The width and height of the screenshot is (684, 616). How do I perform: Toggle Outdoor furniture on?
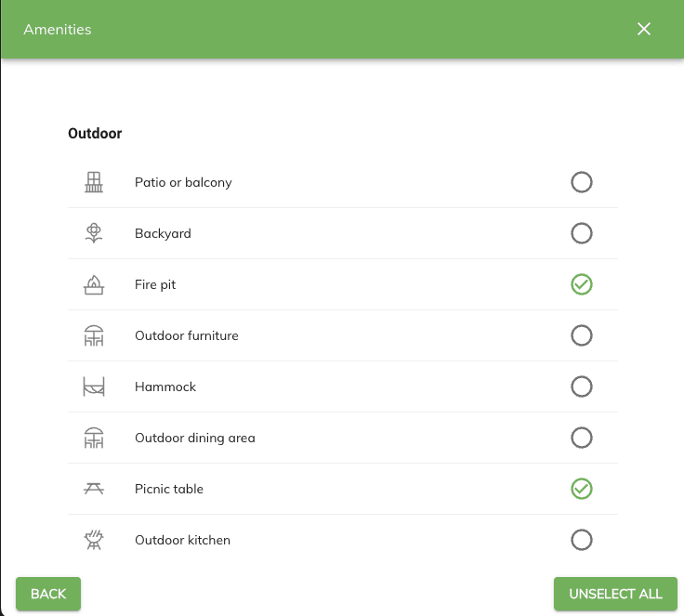[582, 335]
